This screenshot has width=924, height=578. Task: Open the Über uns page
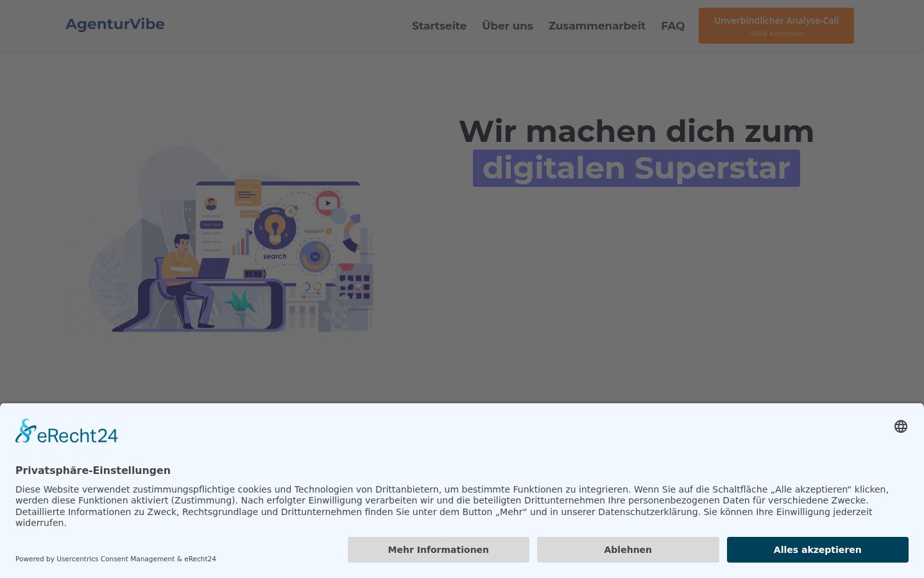point(508,26)
